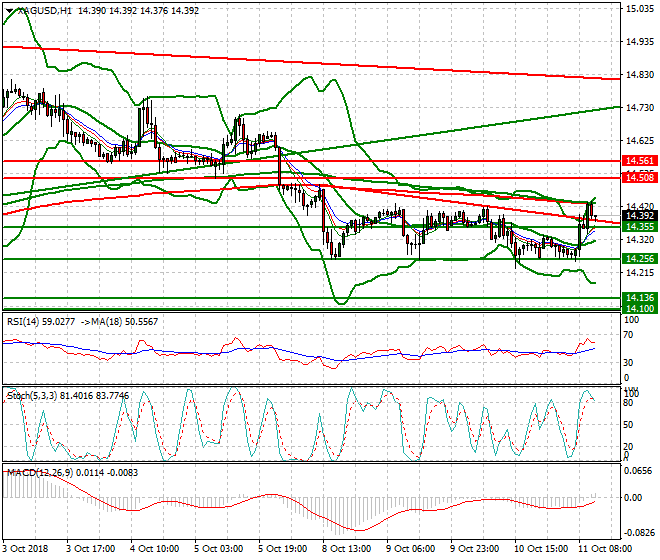Image resolution: width=660 pixels, height=560 pixels.
Task: Click the 14.256 green support level label
Action: coord(640,259)
